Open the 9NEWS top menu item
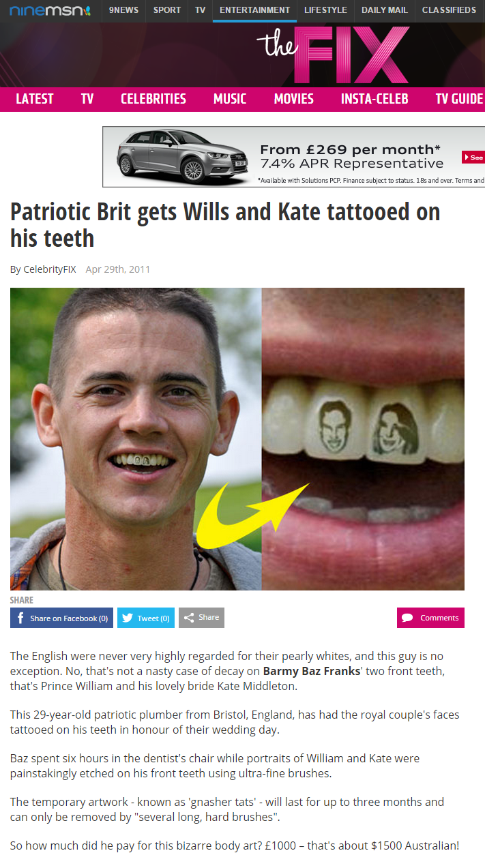The image size is (485, 868). pos(123,10)
